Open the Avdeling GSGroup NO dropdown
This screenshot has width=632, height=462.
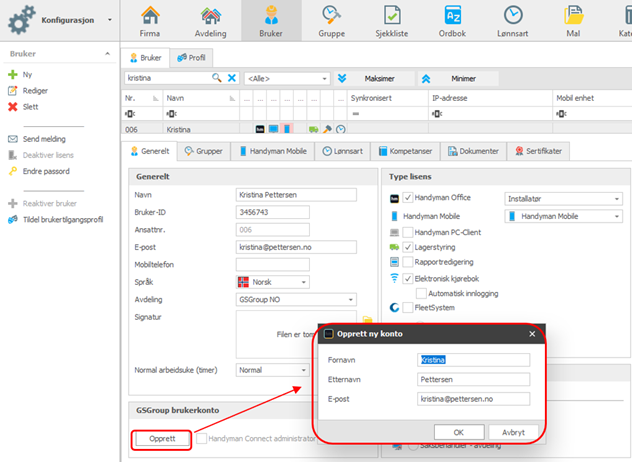(x=296, y=300)
